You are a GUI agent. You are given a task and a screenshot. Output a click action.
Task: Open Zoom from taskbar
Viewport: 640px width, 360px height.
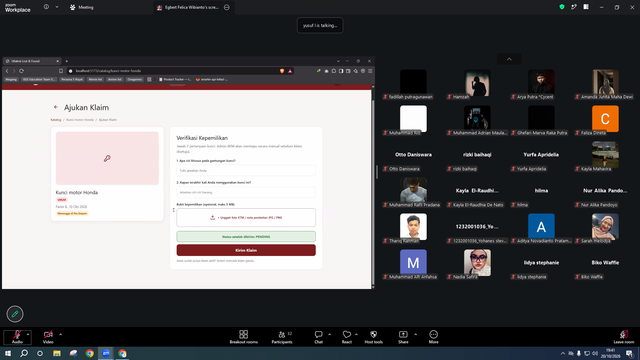[106, 353]
